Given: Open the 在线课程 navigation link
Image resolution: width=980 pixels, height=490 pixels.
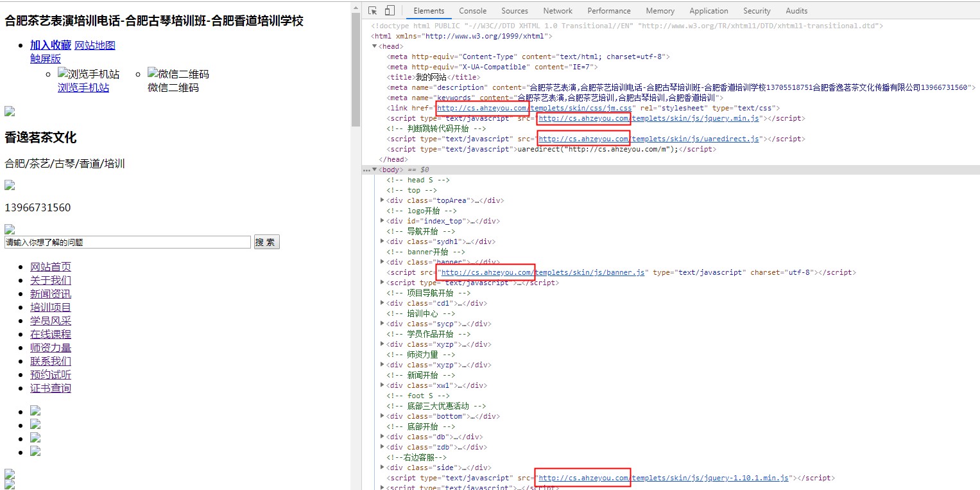Looking at the screenshot, I should [x=51, y=334].
